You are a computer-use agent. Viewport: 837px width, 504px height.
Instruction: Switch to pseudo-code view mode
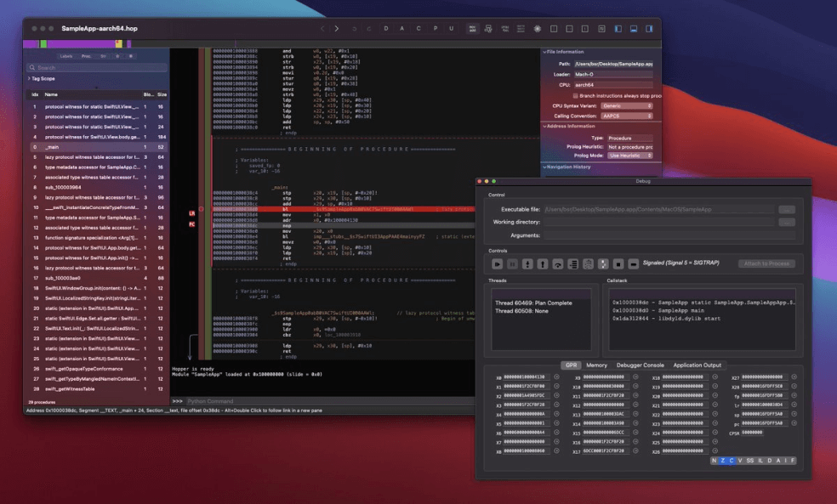point(504,29)
